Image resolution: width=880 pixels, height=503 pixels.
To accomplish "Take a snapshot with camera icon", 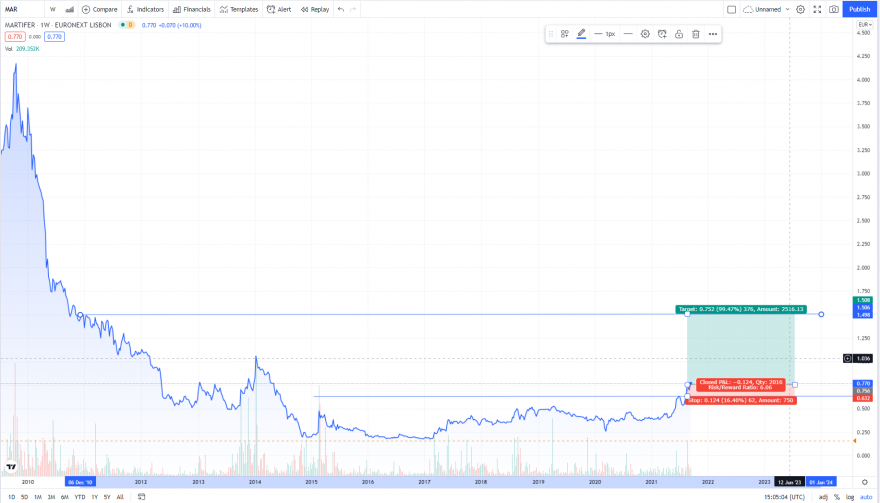I will click(834, 9).
